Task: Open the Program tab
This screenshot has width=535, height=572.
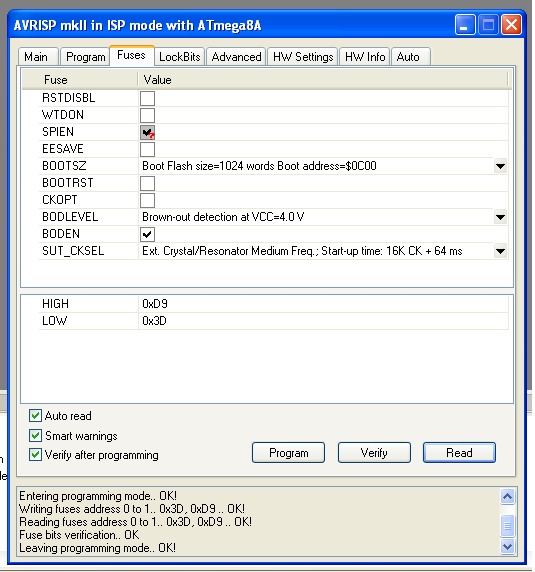Action: [85, 57]
